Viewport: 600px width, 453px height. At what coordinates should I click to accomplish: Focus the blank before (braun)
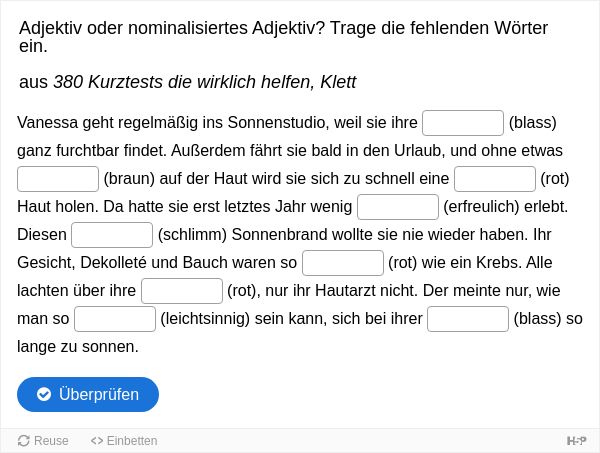pos(58,179)
